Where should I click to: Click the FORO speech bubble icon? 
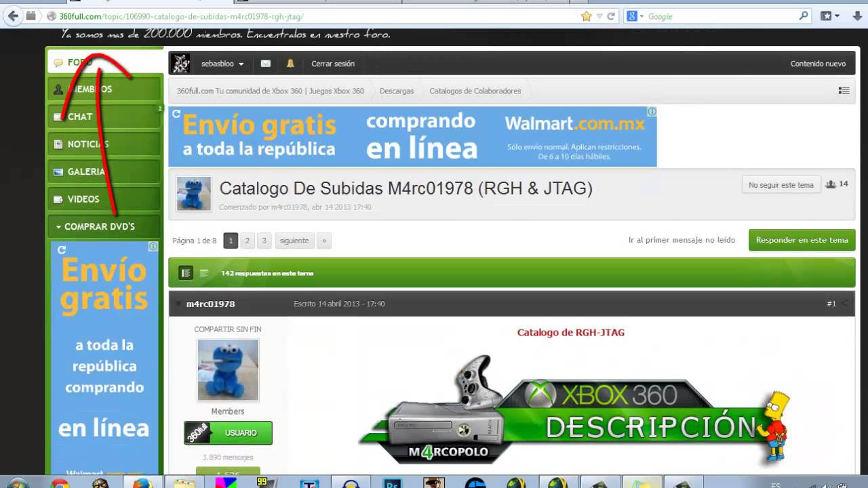(58, 62)
